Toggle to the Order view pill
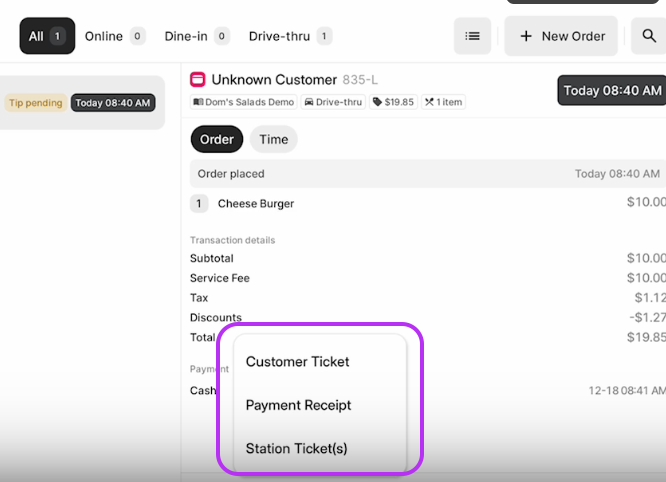666x482 pixels. (216, 140)
